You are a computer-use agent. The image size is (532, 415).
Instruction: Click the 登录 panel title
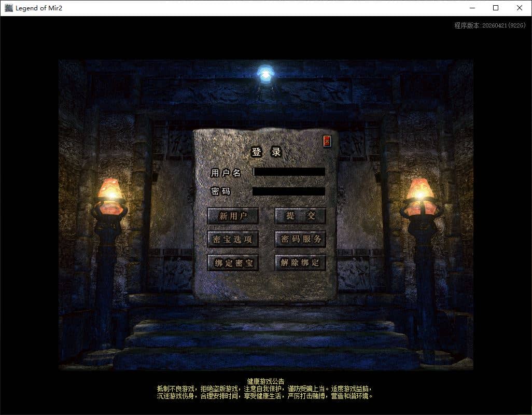click(x=266, y=151)
